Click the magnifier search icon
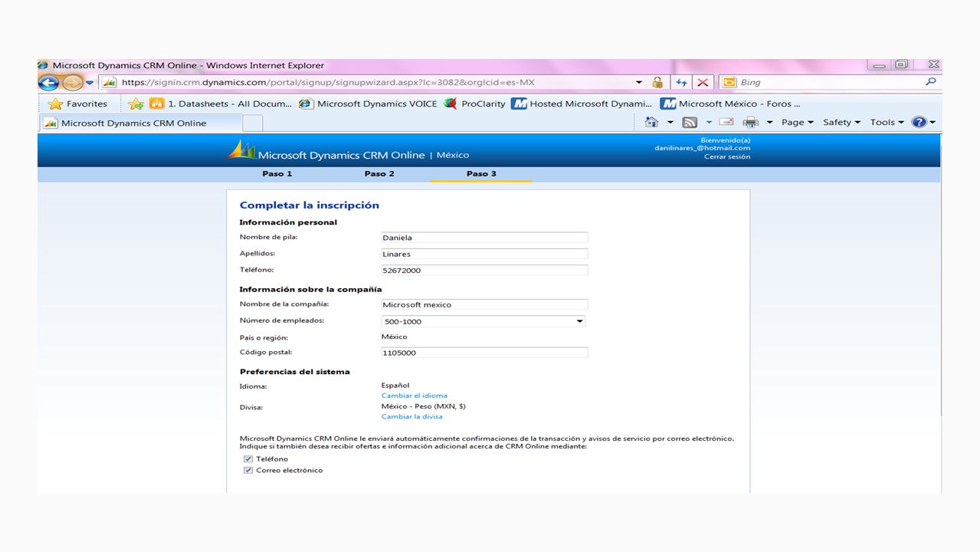 [931, 82]
